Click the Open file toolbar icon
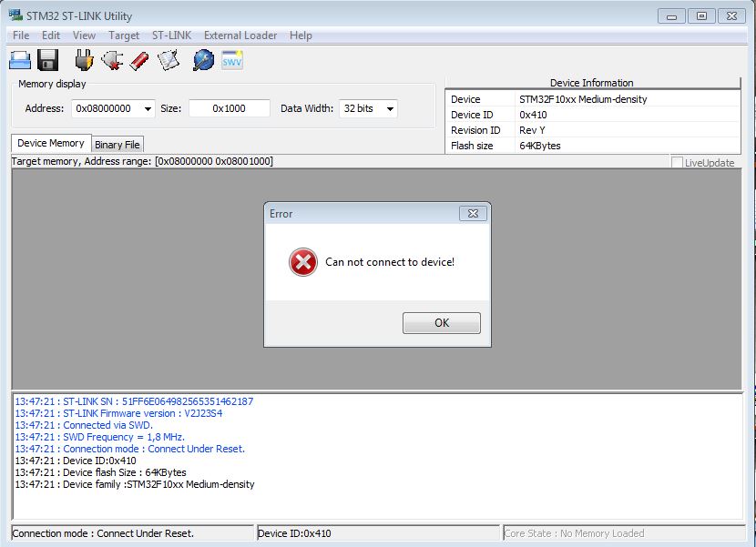 [20, 61]
